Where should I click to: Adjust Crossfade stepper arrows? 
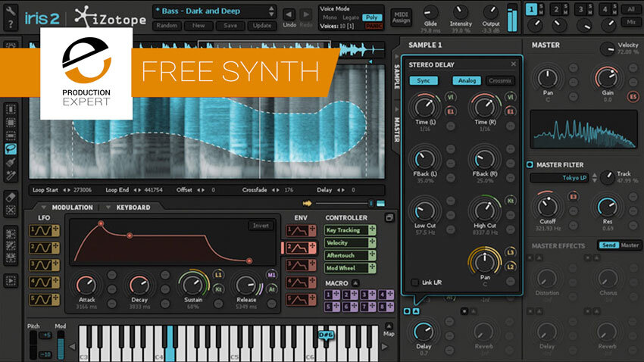tap(276, 190)
